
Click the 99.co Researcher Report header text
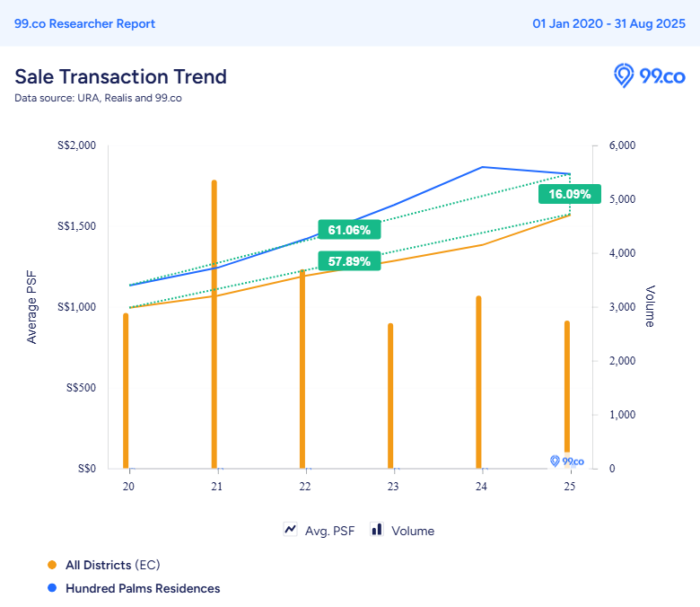pyautogui.click(x=84, y=23)
